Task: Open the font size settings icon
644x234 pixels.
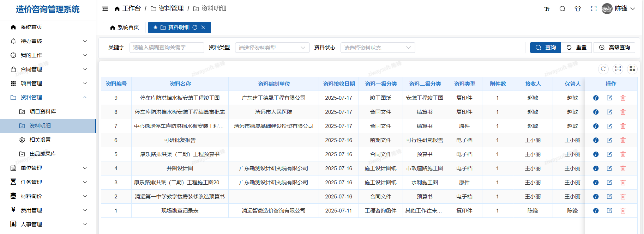Action: pyautogui.click(x=547, y=9)
